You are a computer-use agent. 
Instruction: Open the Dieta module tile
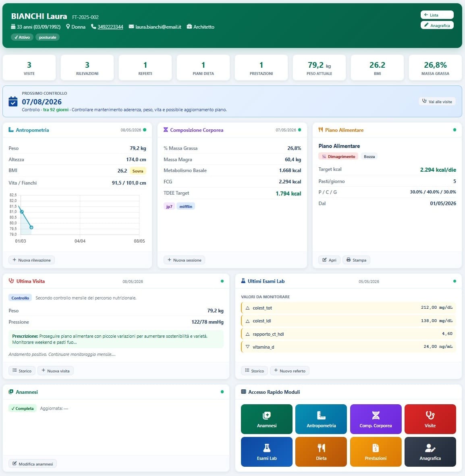tap(321, 452)
